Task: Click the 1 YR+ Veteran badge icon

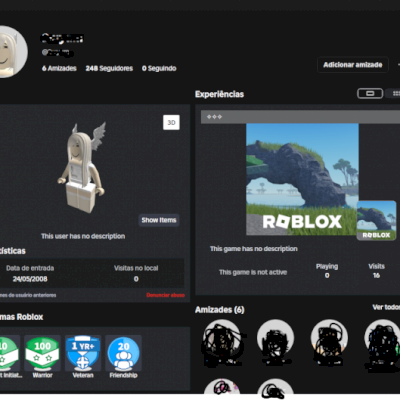Action: coord(83,353)
